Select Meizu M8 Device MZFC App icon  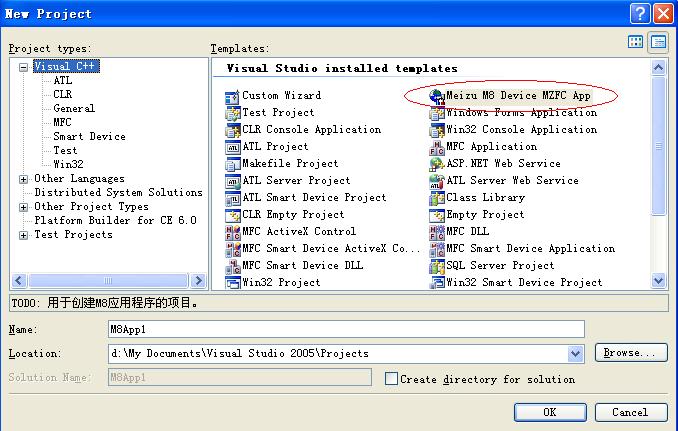(437, 96)
